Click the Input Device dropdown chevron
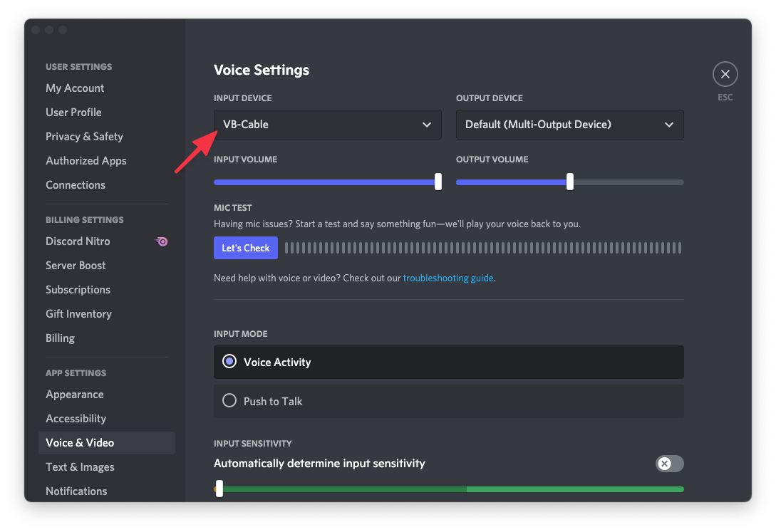 pyautogui.click(x=427, y=125)
